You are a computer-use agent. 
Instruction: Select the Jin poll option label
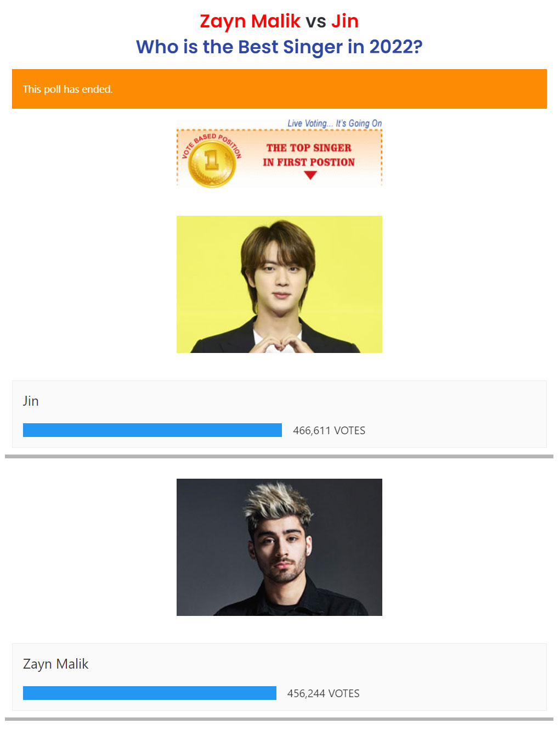[x=31, y=401]
